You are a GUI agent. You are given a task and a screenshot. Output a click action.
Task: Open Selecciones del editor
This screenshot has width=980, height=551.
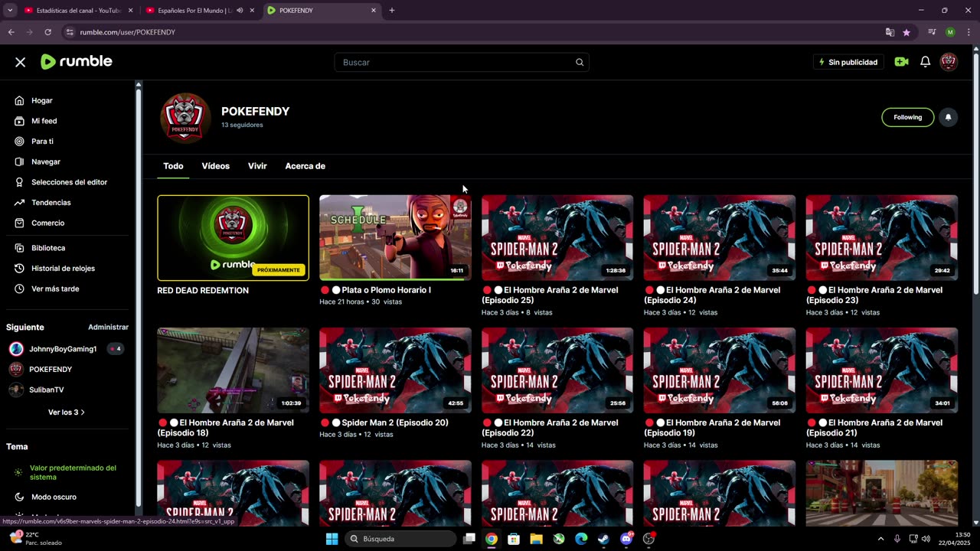69,182
